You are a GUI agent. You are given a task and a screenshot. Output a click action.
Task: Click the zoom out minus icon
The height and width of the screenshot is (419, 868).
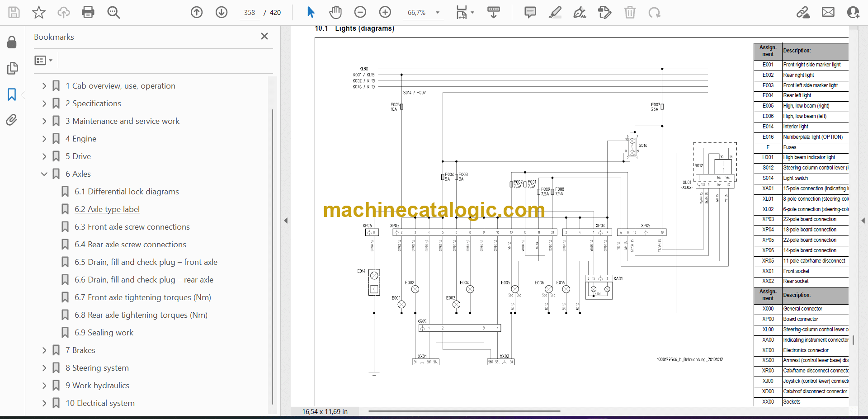(360, 12)
